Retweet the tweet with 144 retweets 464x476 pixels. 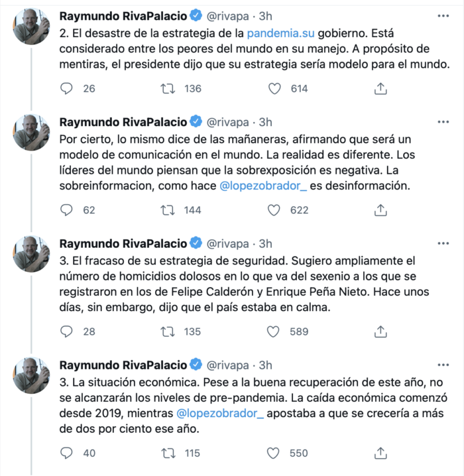[169, 210]
